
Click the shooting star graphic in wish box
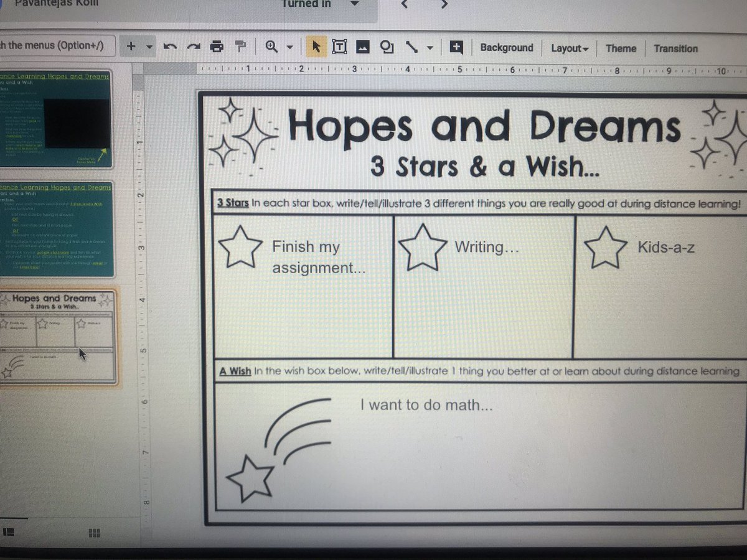tap(278, 450)
